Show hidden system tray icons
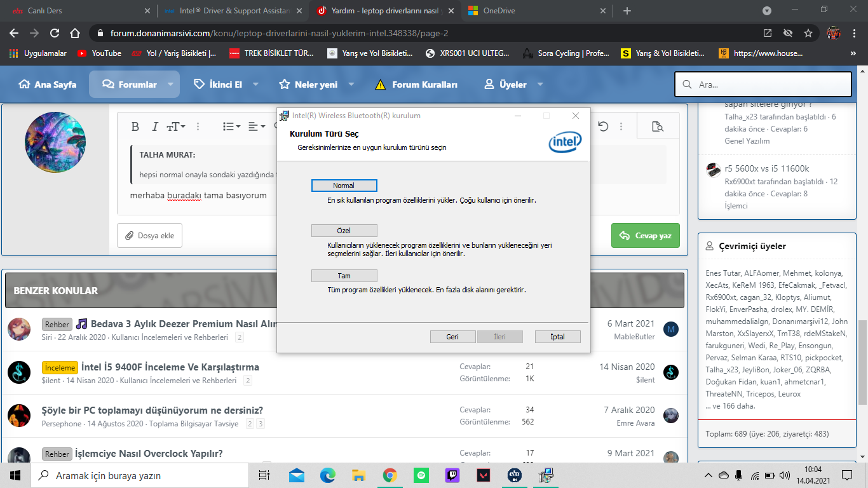The height and width of the screenshot is (488, 868). pyautogui.click(x=709, y=475)
